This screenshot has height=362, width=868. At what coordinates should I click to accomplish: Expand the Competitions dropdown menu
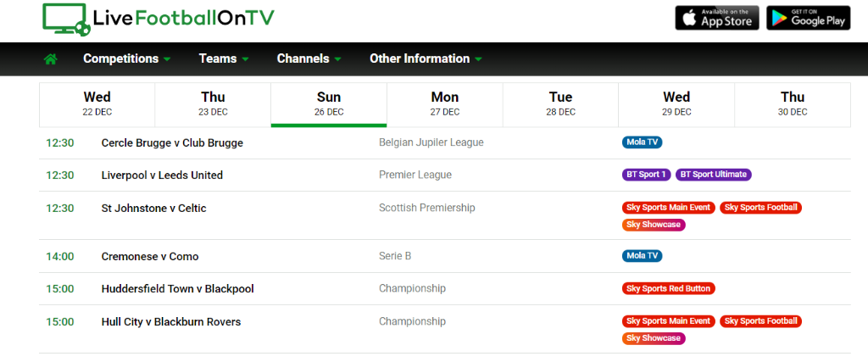126,59
